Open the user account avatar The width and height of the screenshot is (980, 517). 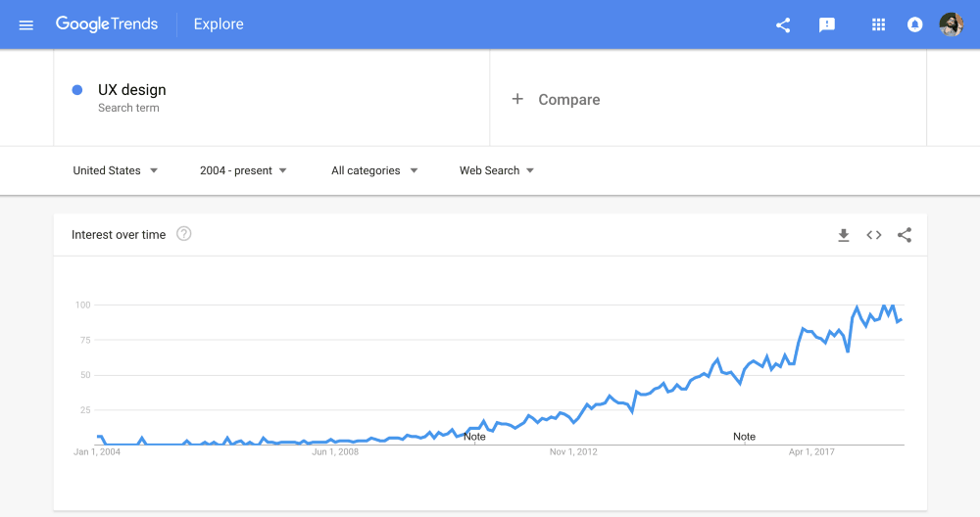point(952,24)
